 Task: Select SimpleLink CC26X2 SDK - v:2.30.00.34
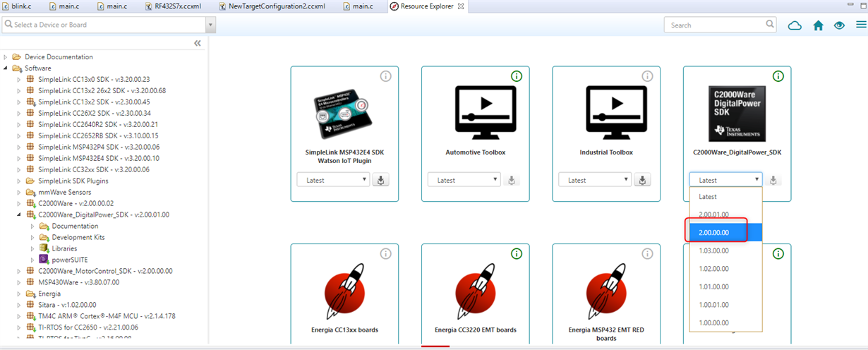(95, 113)
